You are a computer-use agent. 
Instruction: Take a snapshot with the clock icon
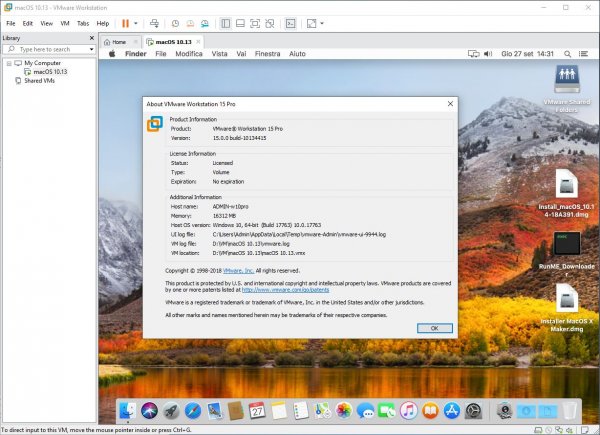pos(176,22)
